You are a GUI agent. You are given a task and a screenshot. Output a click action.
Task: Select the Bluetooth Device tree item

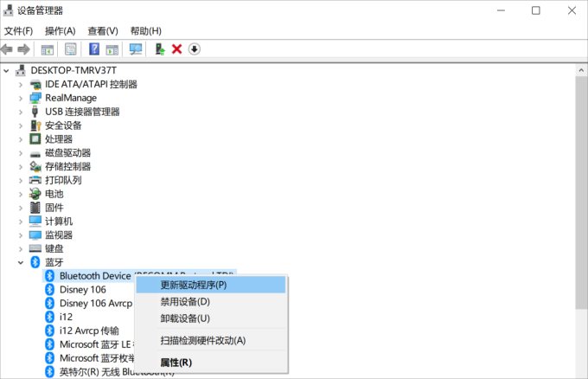pyautogui.click(x=95, y=276)
